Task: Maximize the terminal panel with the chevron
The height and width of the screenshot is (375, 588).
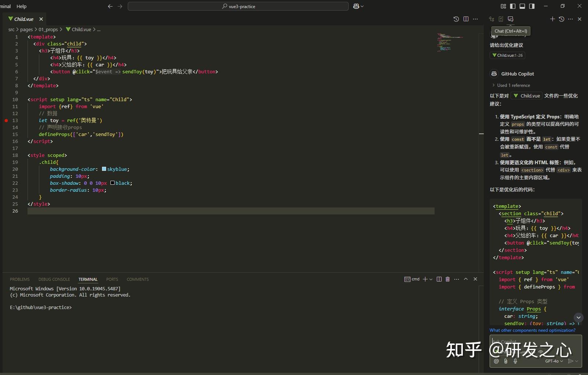Action: coord(465,279)
